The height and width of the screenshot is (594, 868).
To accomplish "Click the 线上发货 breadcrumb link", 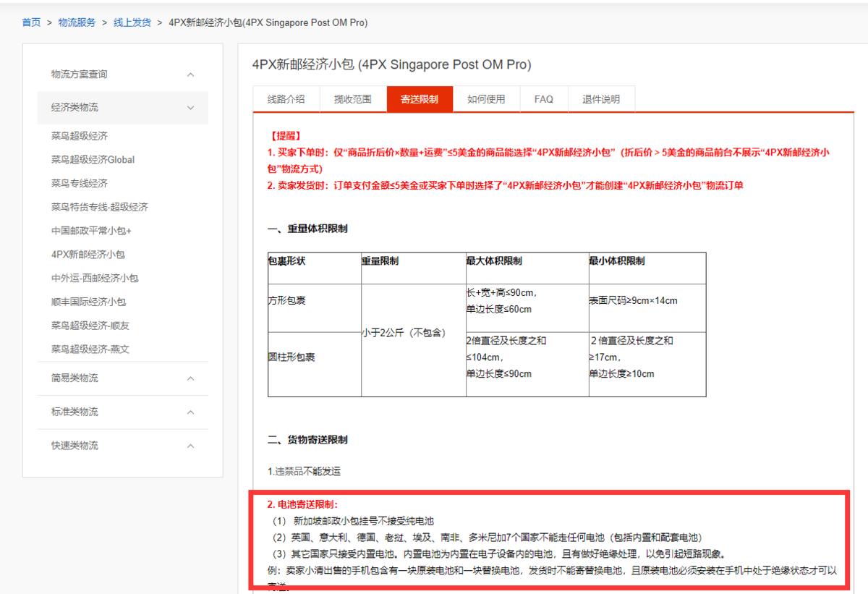I will (132, 22).
